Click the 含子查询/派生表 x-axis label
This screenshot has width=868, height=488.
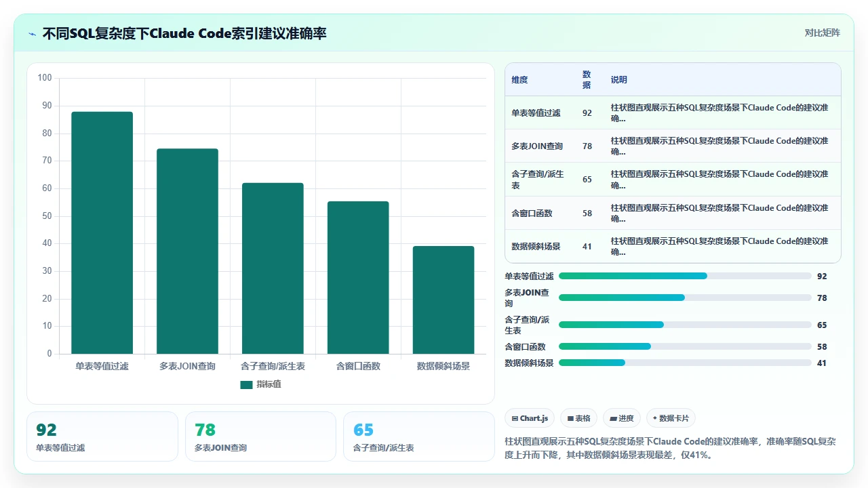click(273, 366)
